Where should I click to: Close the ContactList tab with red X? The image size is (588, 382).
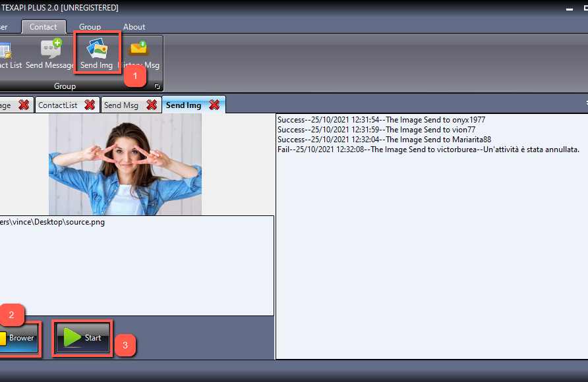coord(90,105)
